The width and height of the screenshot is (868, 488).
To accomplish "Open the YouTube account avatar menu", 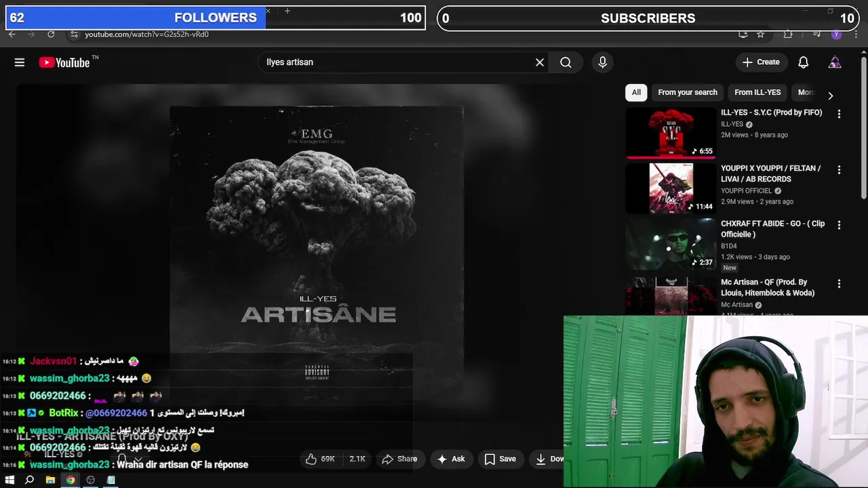I will [x=835, y=62].
